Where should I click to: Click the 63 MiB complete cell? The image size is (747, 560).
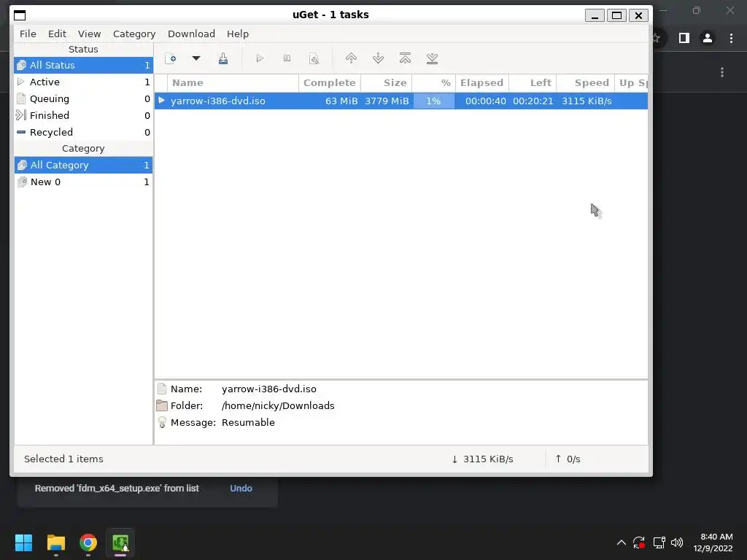click(x=341, y=101)
